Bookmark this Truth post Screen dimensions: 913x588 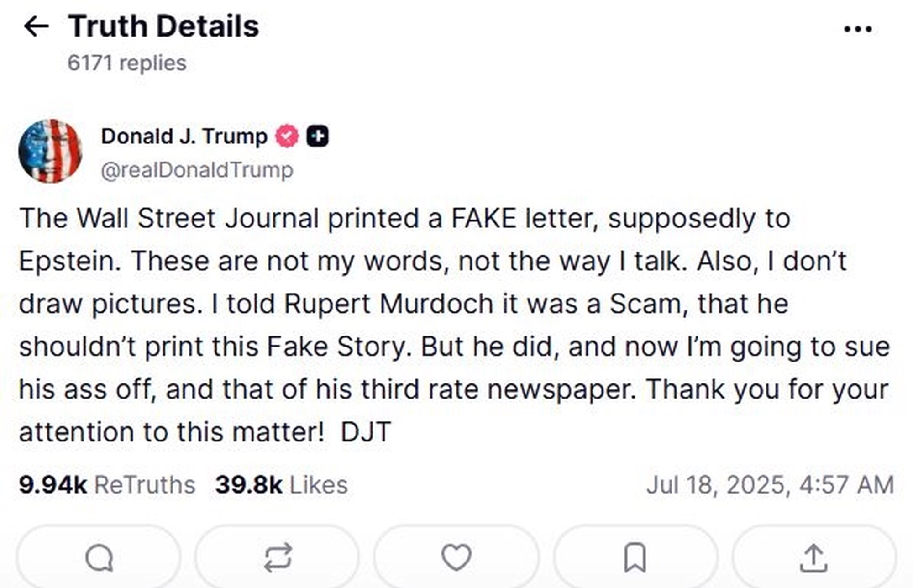tap(635, 557)
